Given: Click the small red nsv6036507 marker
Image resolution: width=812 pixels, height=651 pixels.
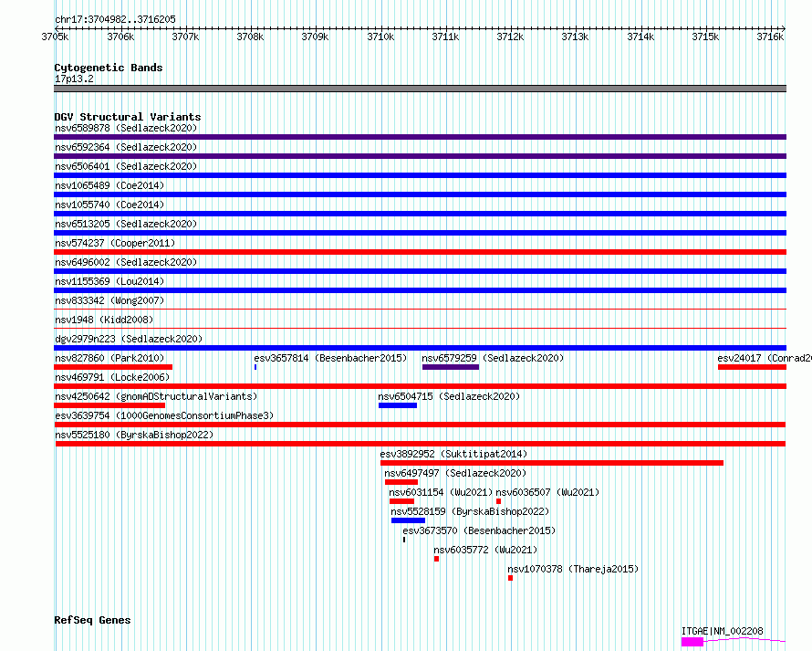Looking at the screenshot, I should click(x=499, y=501).
